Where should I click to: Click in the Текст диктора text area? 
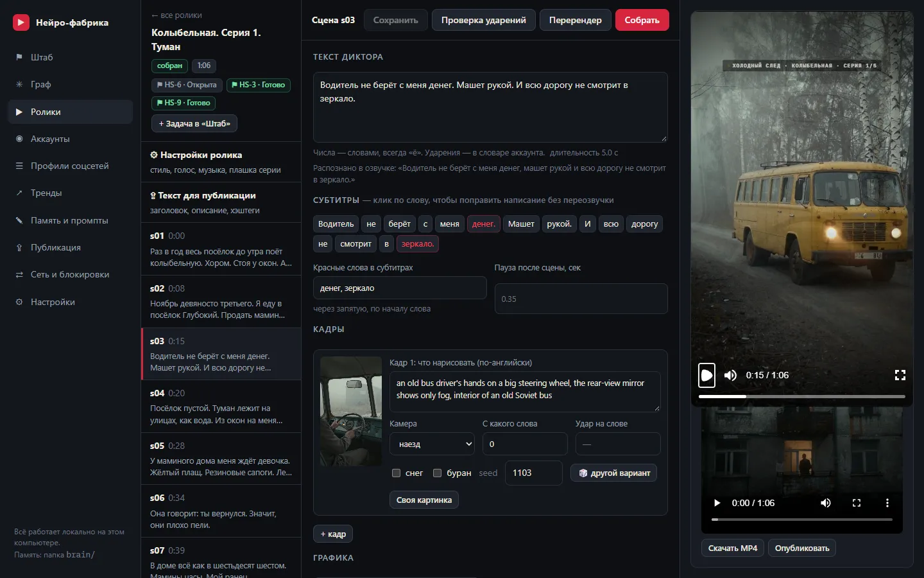[x=490, y=107]
